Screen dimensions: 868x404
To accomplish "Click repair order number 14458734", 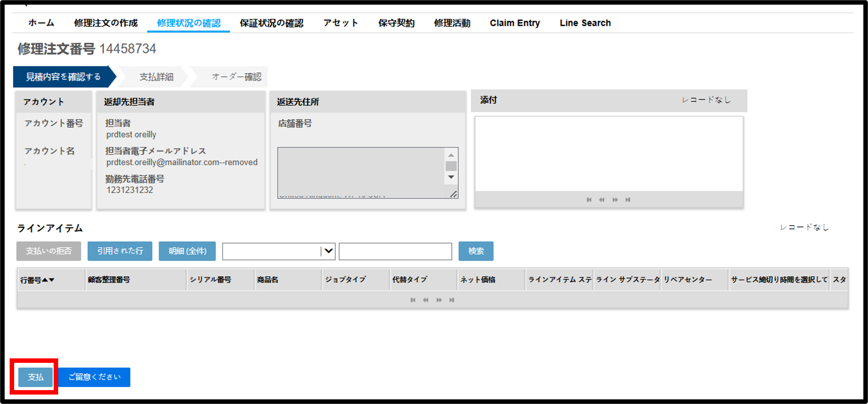I will pos(128,49).
